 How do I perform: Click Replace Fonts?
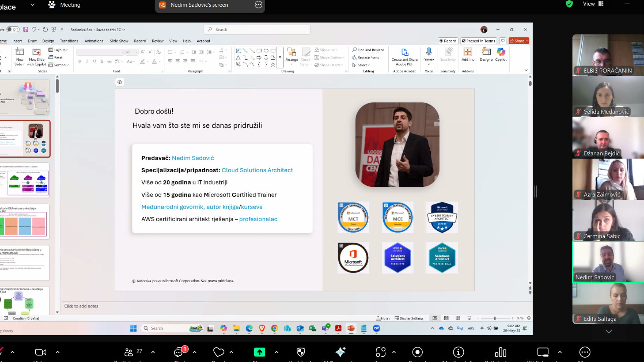365,57
